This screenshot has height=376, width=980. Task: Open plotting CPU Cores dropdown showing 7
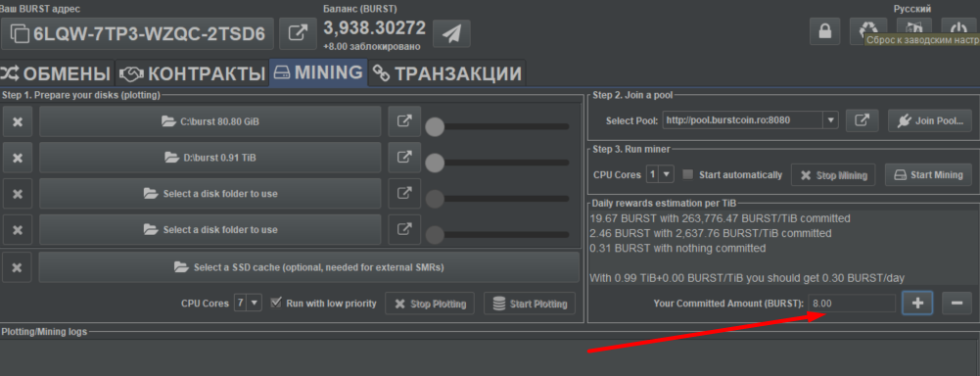tap(248, 304)
